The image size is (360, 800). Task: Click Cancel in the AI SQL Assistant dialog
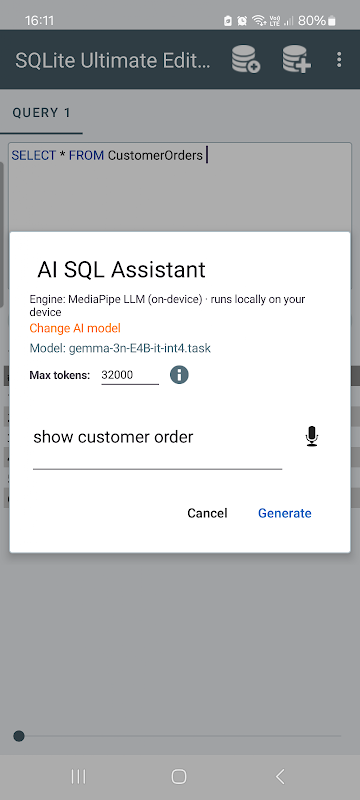pos(207,513)
